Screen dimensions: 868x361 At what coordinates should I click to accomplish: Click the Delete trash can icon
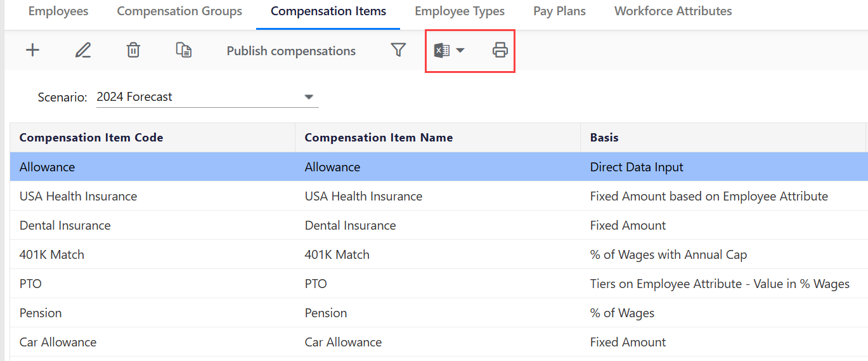pyautogui.click(x=133, y=50)
